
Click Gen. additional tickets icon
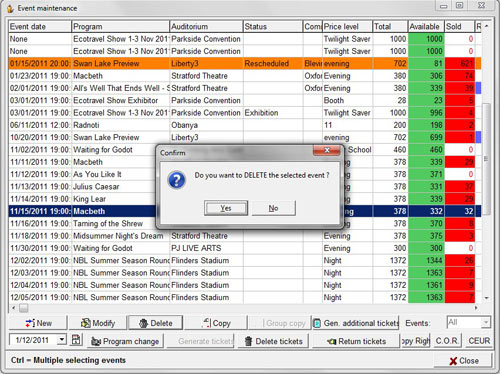click(317, 323)
